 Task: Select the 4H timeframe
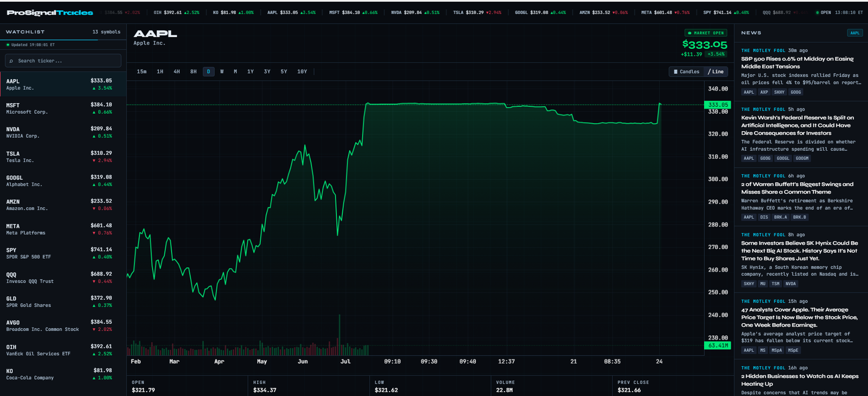177,72
